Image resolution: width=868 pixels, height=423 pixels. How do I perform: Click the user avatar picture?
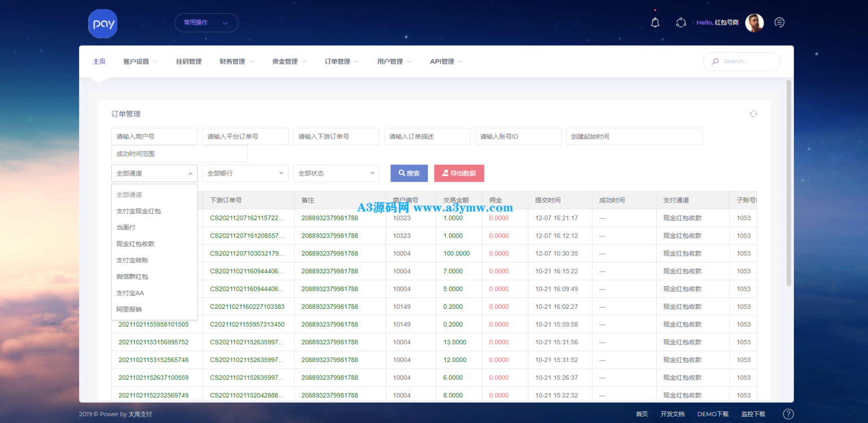click(754, 23)
